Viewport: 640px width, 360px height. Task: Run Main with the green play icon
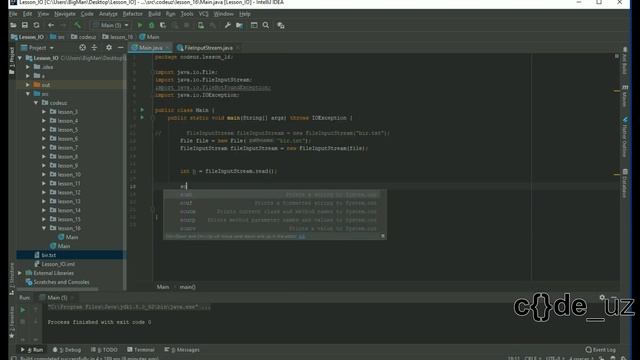(x=140, y=25)
